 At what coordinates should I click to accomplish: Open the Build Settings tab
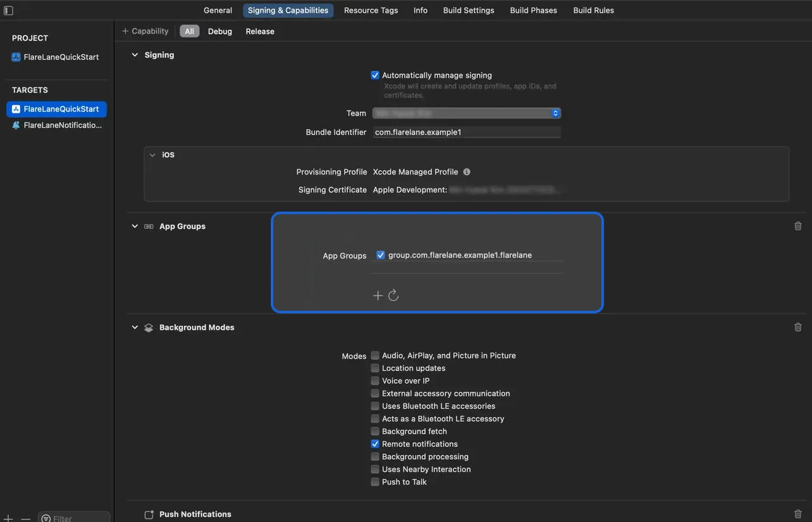click(x=469, y=10)
